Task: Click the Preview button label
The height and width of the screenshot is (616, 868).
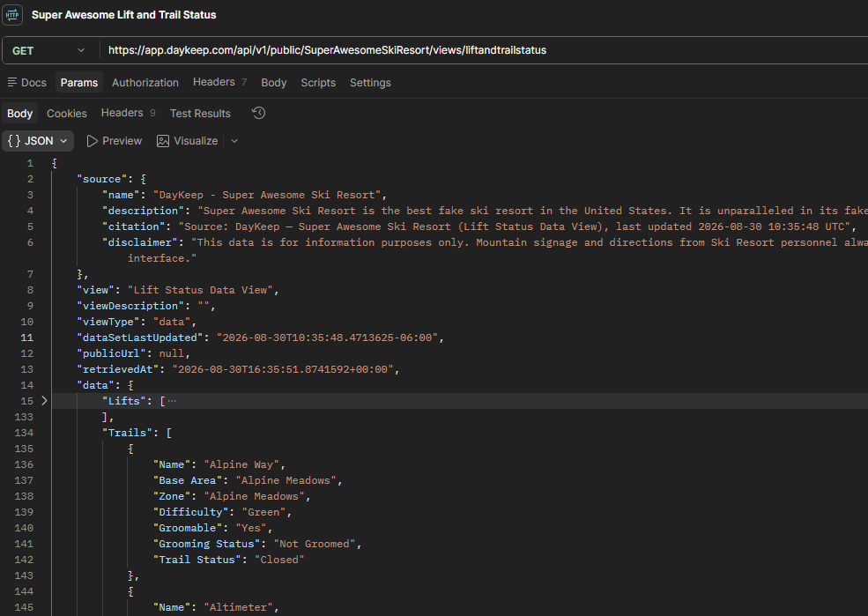Action: click(x=122, y=141)
